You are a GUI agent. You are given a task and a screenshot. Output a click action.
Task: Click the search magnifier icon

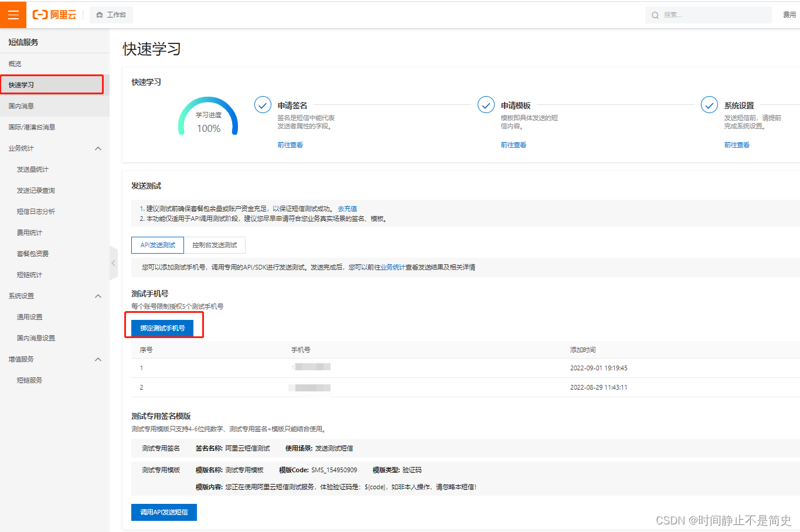coord(655,15)
